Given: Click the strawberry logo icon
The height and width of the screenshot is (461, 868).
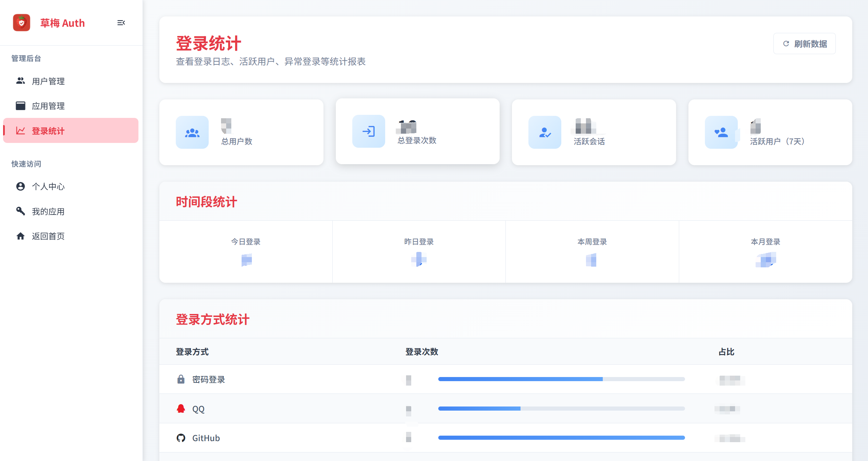Looking at the screenshot, I should (22, 23).
